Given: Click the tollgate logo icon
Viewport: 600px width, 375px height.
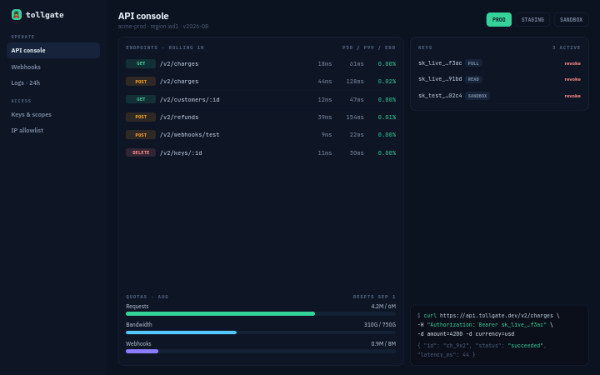Looking at the screenshot, I should 16,15.
